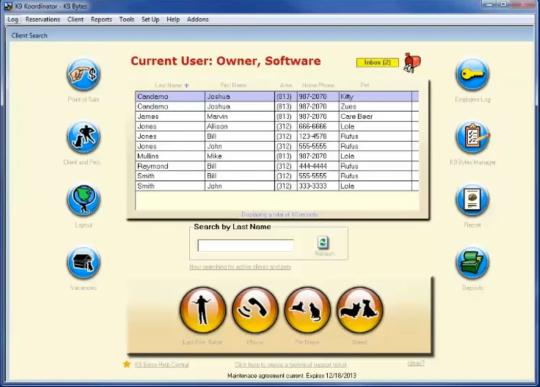Click the technical support ticket link
The height and width of the screenshot is (387, 540).
(291, 364)
